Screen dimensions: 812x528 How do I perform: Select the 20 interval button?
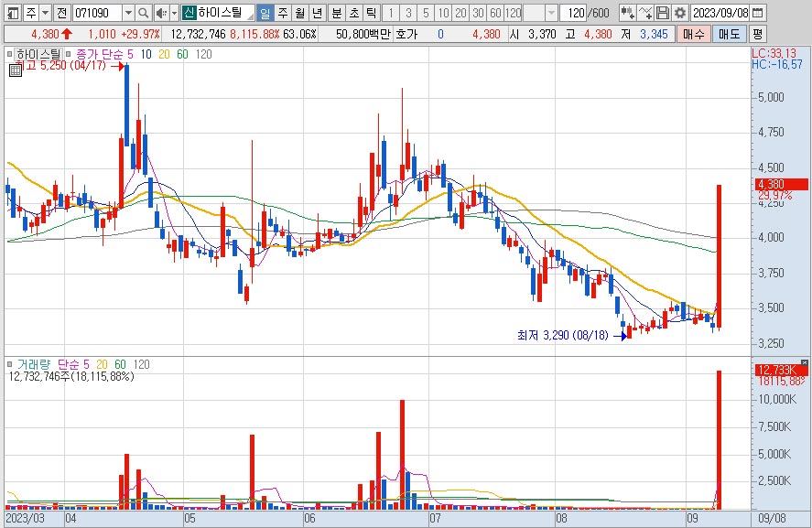460,13
